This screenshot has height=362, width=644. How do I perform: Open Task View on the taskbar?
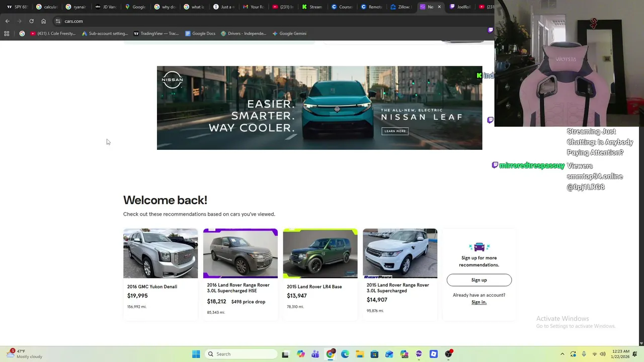285,354
